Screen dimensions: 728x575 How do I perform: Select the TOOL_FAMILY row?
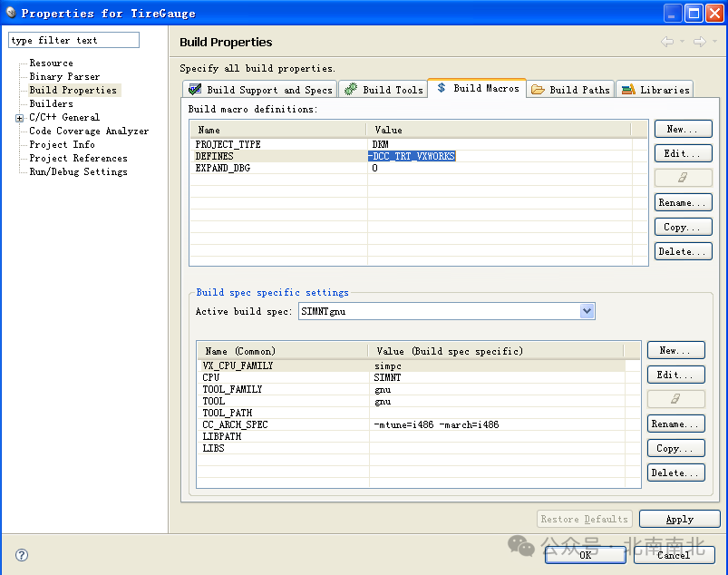412,389
